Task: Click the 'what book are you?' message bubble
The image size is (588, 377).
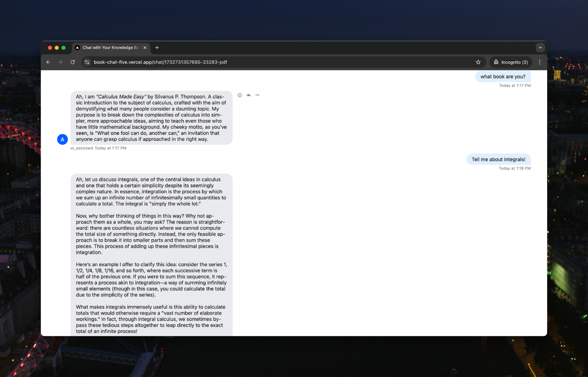Action: coord(503,76)
